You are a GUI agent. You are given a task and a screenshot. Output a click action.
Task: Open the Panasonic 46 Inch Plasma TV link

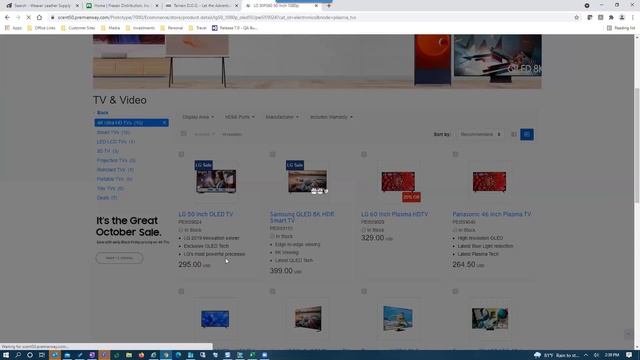tap(491, 214)
